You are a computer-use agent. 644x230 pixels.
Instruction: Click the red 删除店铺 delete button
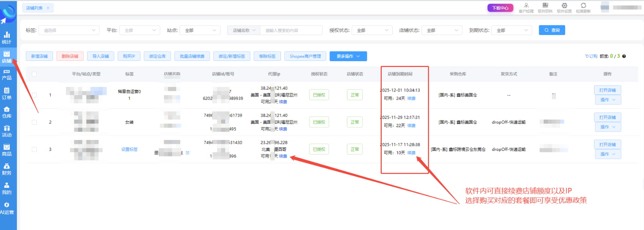click(x=70, y=56)
